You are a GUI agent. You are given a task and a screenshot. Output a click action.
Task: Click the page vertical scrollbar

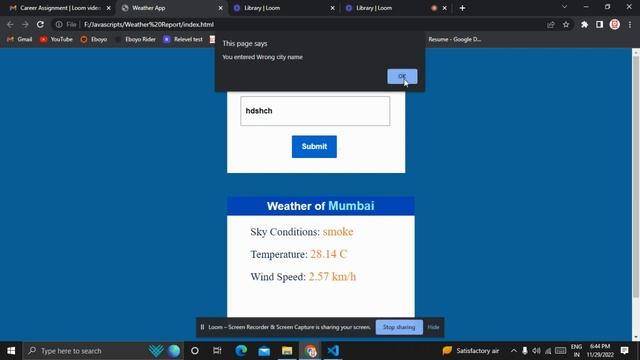(x=636, y=176)
